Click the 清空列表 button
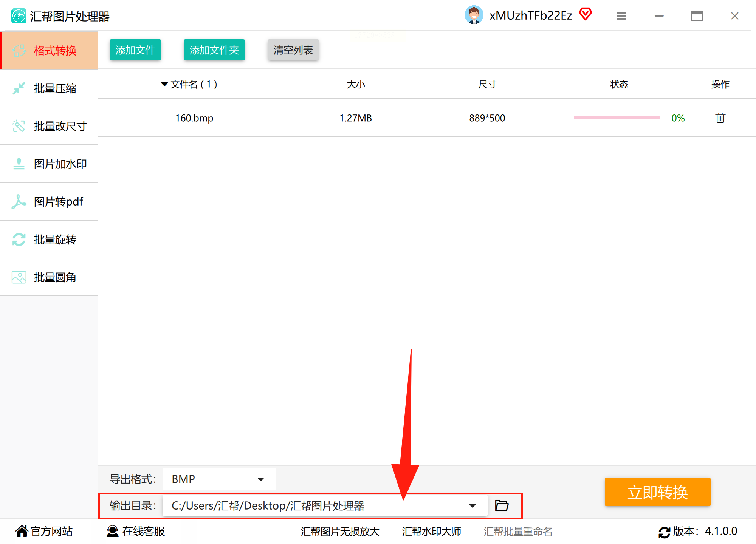The image size is (756, 544). pos(293,50)
